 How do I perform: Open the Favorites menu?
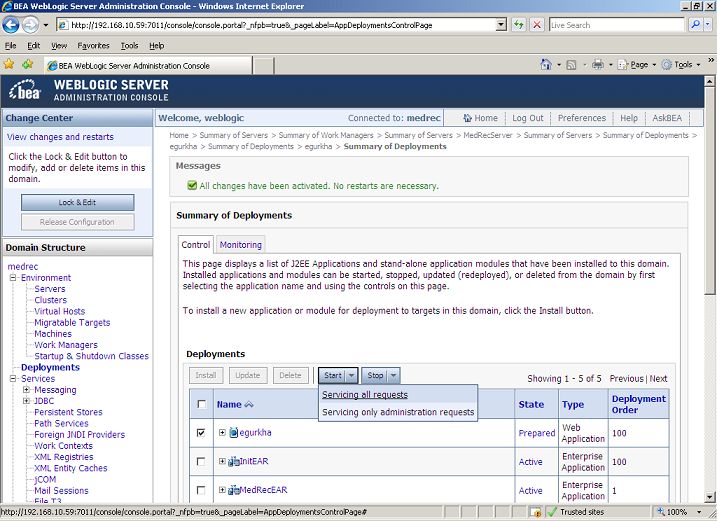click(93, 45)
